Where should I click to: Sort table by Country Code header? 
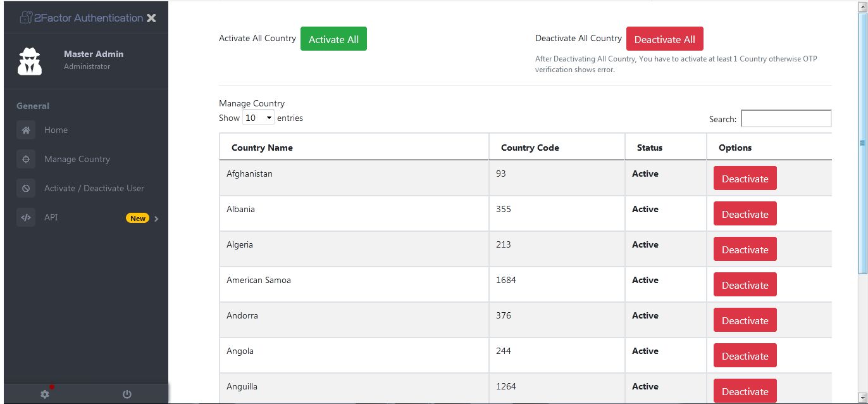[x=530, y=148]
